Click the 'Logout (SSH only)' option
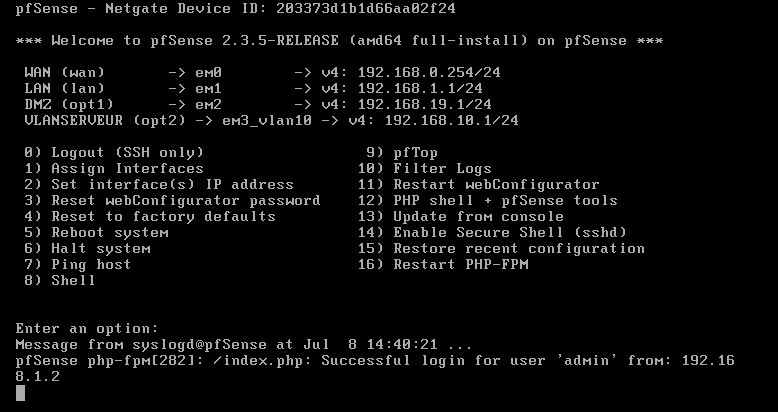778x412 pixels. [114, 153]
